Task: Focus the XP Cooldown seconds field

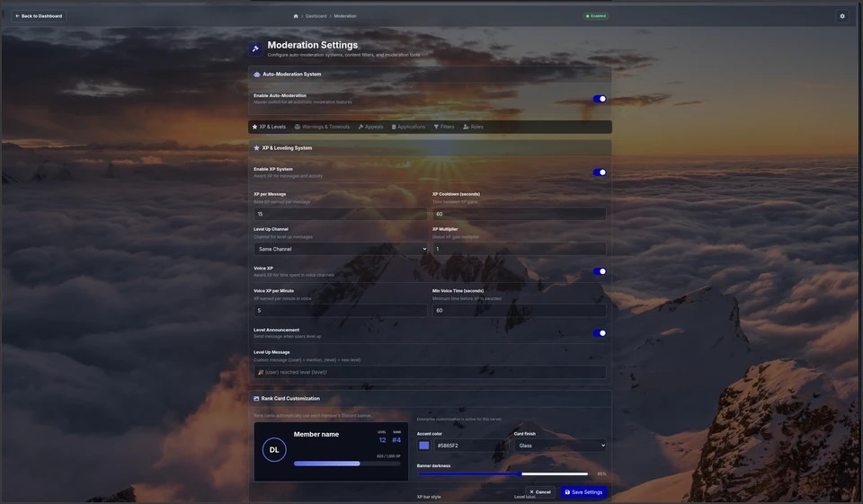Action: (x=519, y=214)
